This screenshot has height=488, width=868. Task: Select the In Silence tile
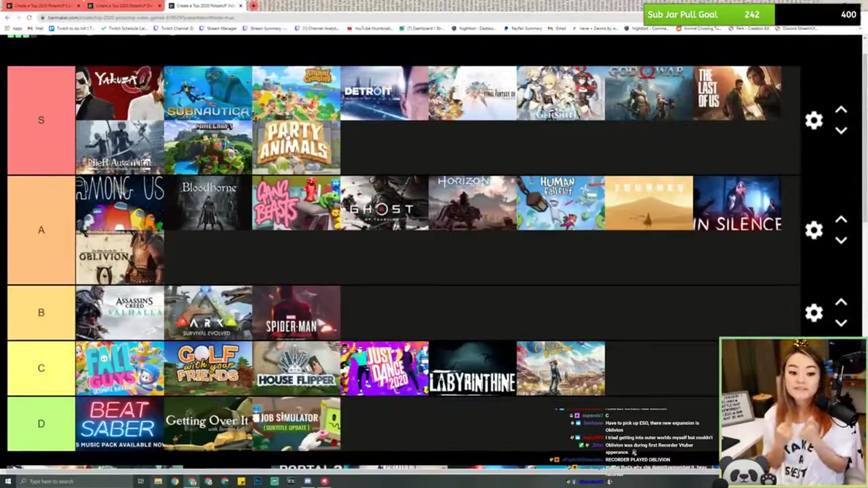tap(737, 203)
